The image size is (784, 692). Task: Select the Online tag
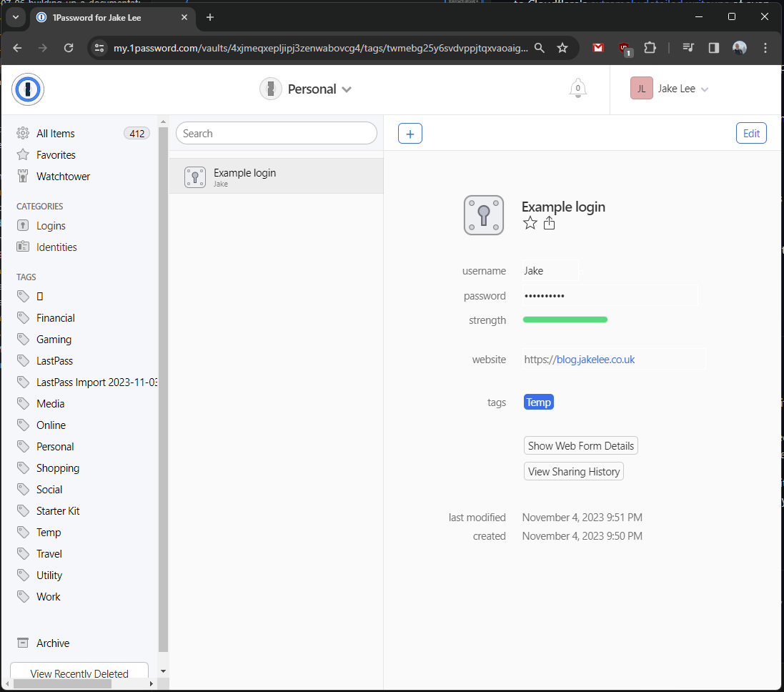51,425
